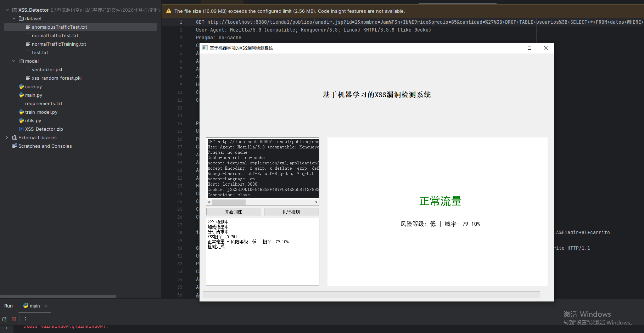Close the main run tab

click(x=46, y=306)
